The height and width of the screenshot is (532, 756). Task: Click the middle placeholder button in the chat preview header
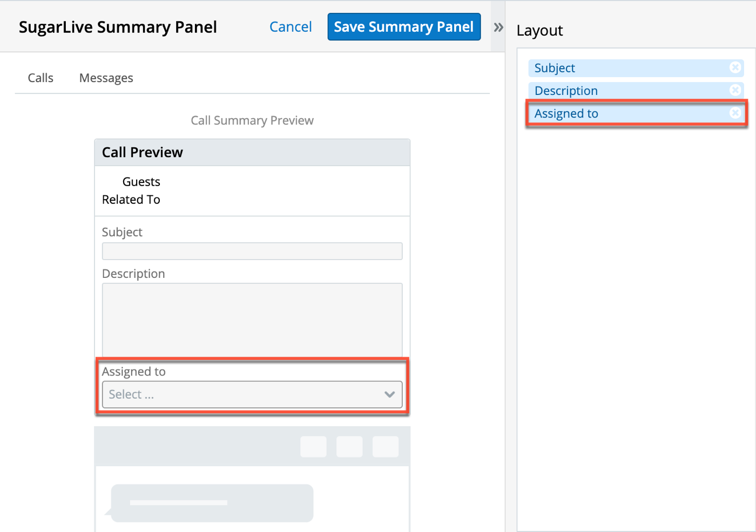coord(349,447)
